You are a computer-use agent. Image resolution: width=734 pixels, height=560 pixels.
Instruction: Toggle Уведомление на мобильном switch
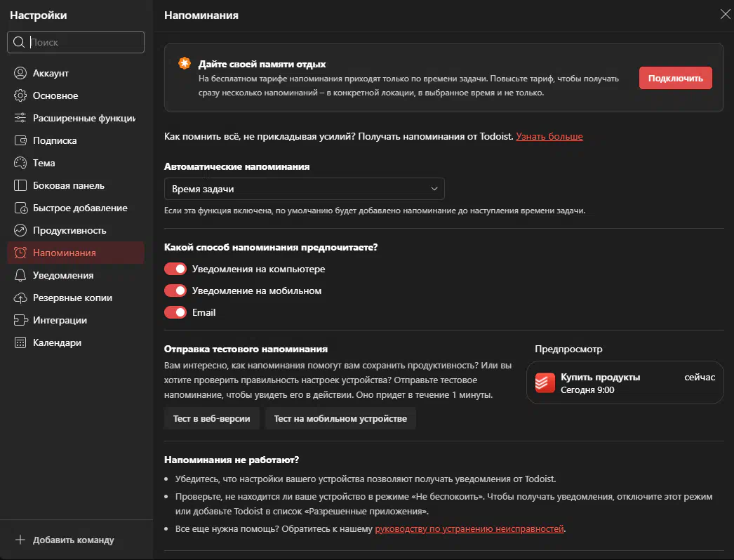coord(175,291)
